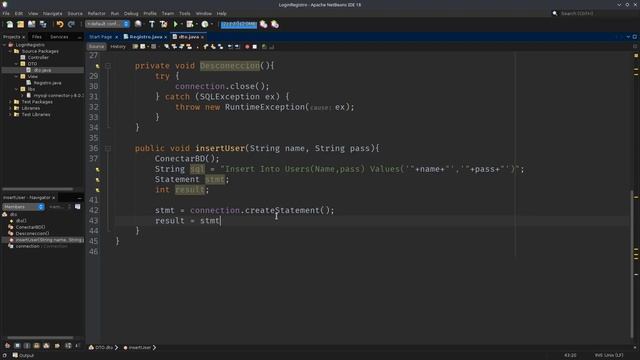Click the Search input field
640x360 pixels.
(594, 13)
